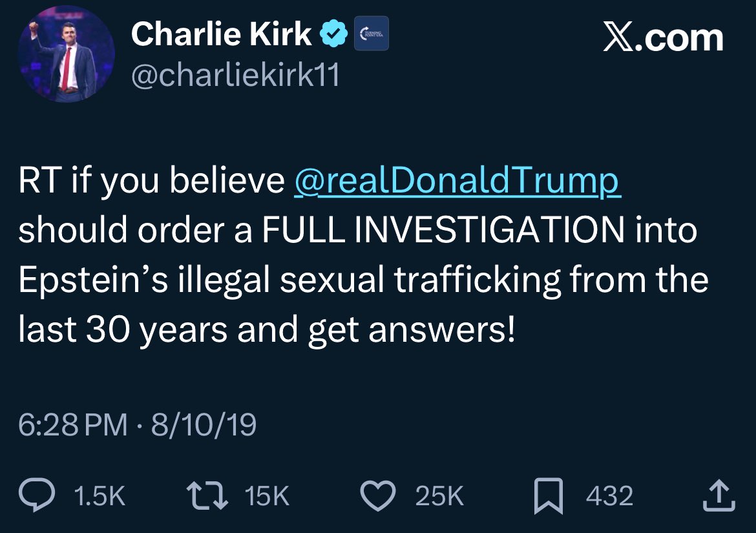
Task: Click the 8/10/19 date
Action: 204,424
